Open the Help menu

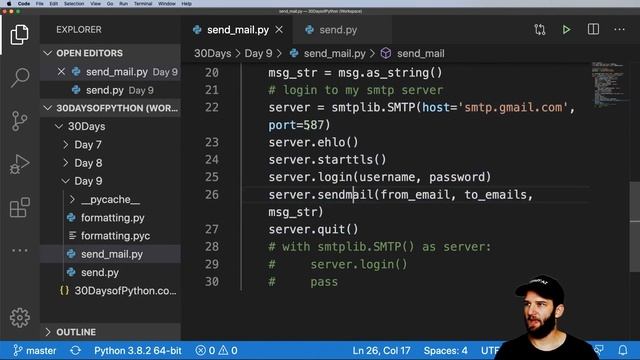187,3
